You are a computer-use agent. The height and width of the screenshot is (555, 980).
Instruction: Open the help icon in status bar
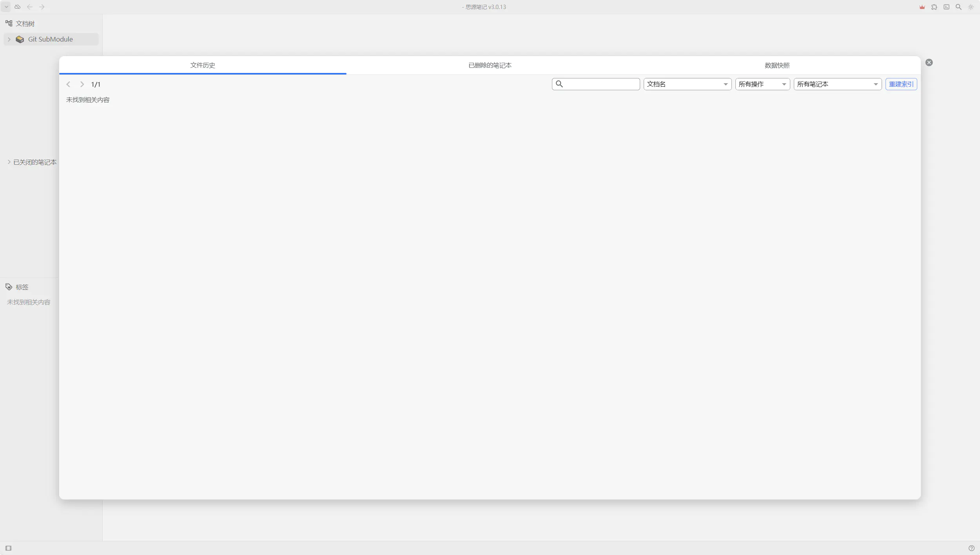point(971,548)
